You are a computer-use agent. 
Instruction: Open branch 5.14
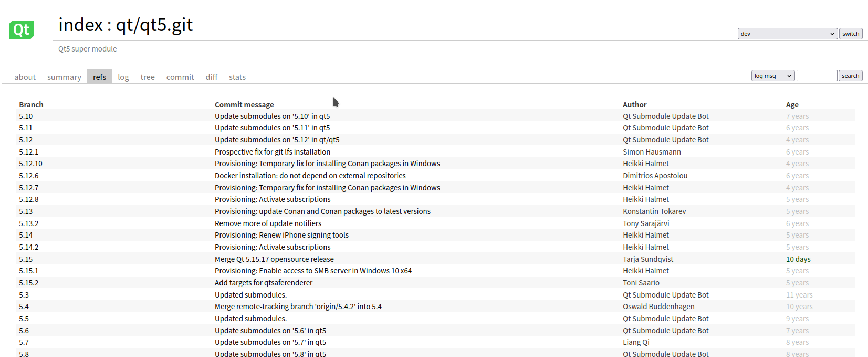pyautogui.click(x=26, y=235)
